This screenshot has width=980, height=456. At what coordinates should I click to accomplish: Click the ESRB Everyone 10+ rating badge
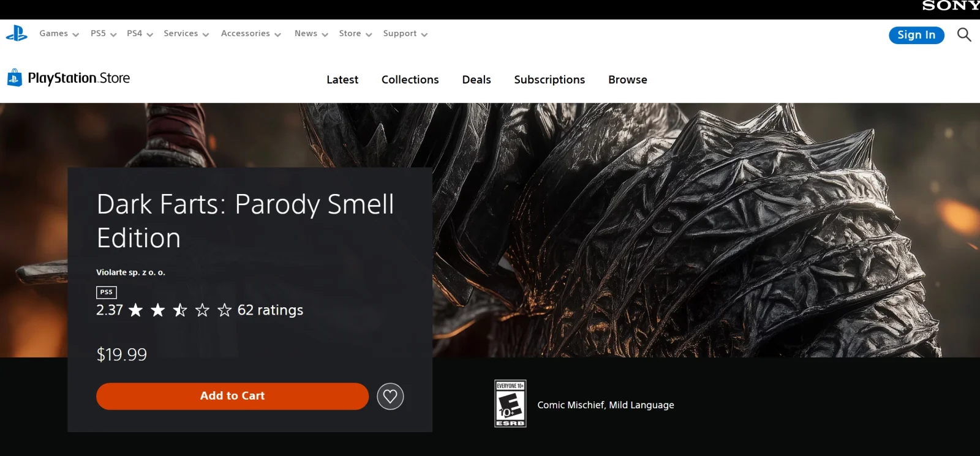click(x=510, y=404)
